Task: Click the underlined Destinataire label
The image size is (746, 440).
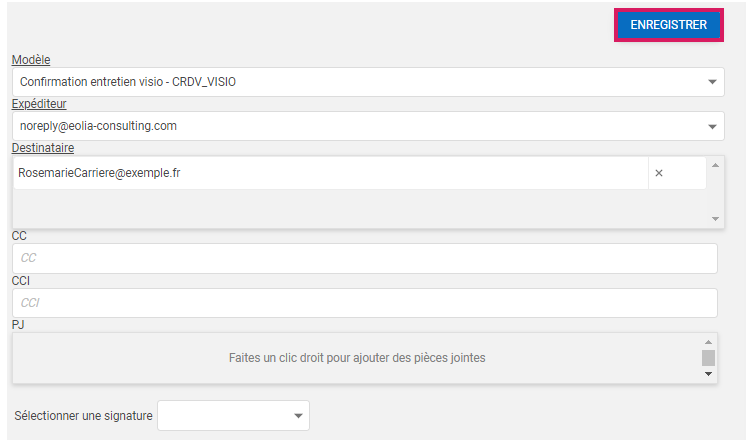Action: (x=42, y=148)
